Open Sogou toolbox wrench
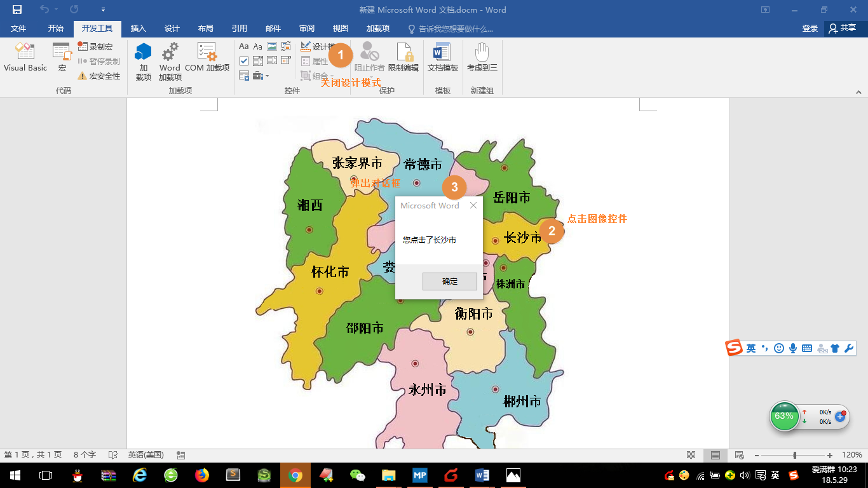The height and width of the screenshot is (488, 868). coord(849,348)
